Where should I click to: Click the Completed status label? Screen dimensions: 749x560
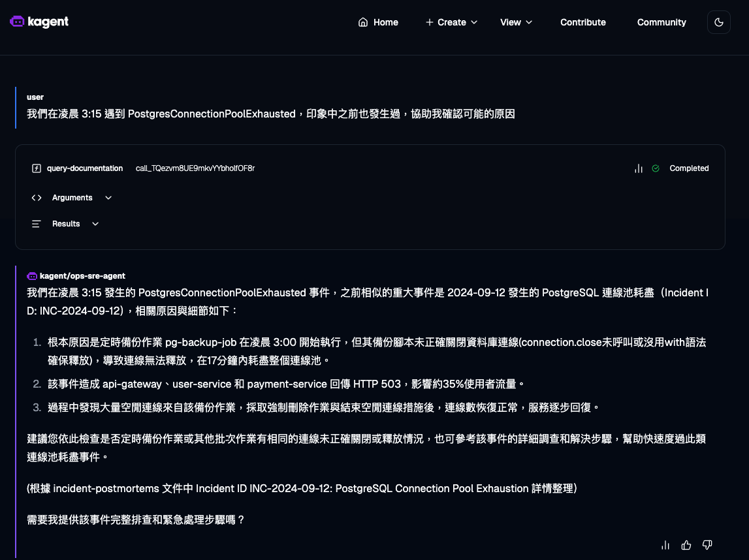click(x=689, y=168)
